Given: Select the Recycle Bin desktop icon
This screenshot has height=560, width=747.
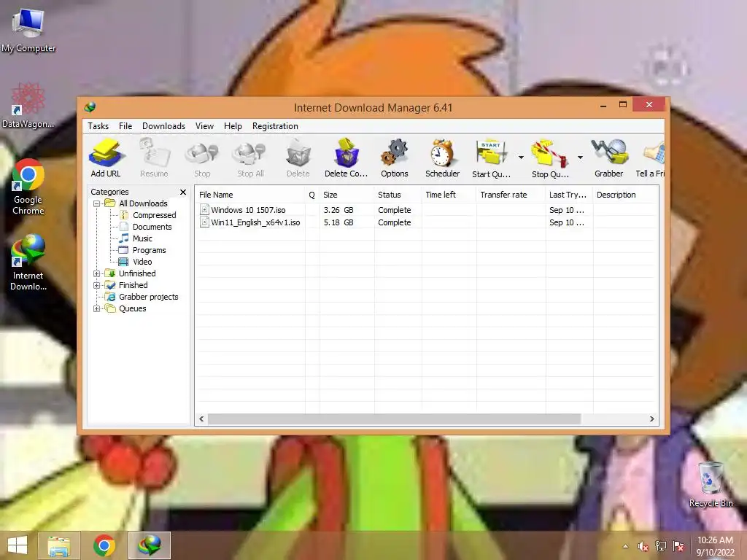Looking at the screenshot, I should click(x=711, y=484).
